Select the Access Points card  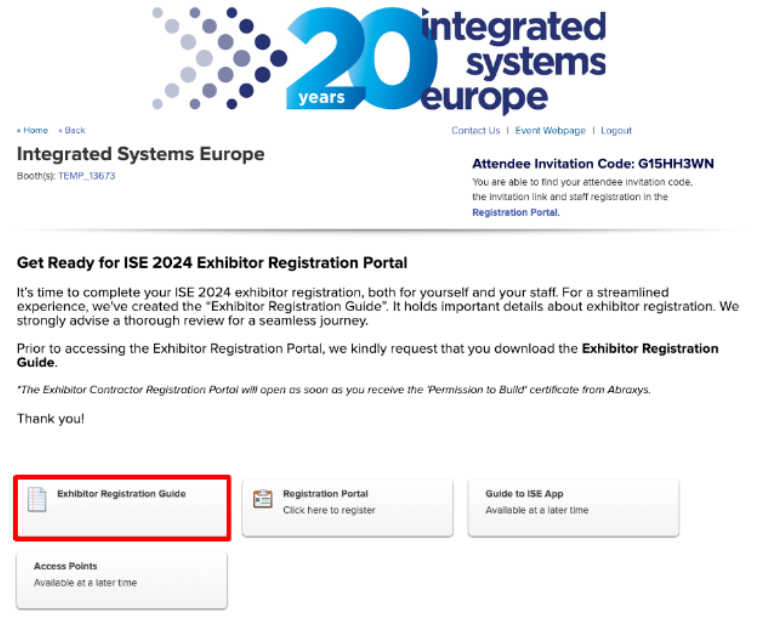click(x=121, y=579)
